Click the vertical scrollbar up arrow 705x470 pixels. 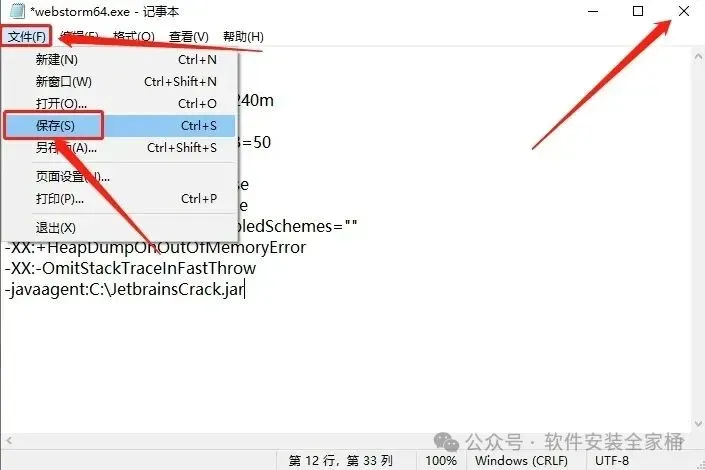click(698, 57)
